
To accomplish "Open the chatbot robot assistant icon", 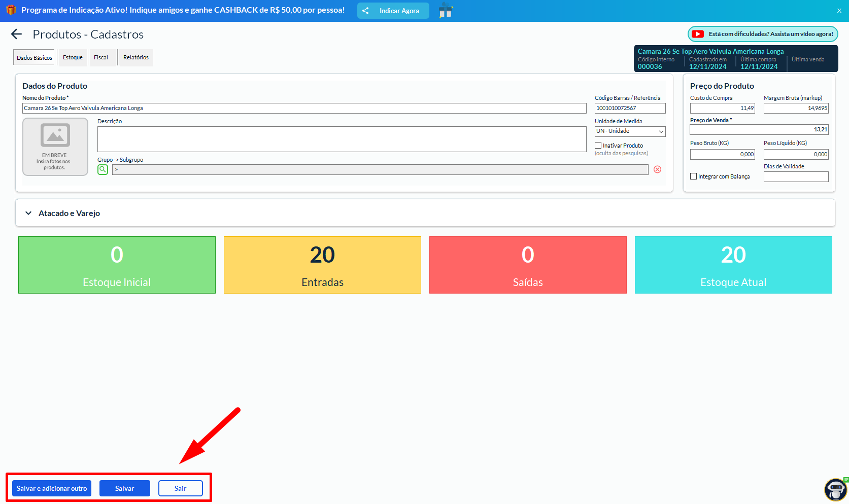I will (x=835, y=489).
